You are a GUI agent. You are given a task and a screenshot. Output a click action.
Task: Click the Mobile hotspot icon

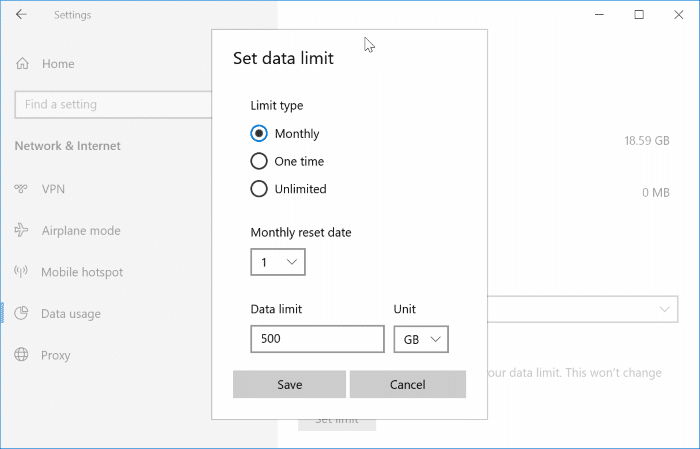[x=22, y=272]
